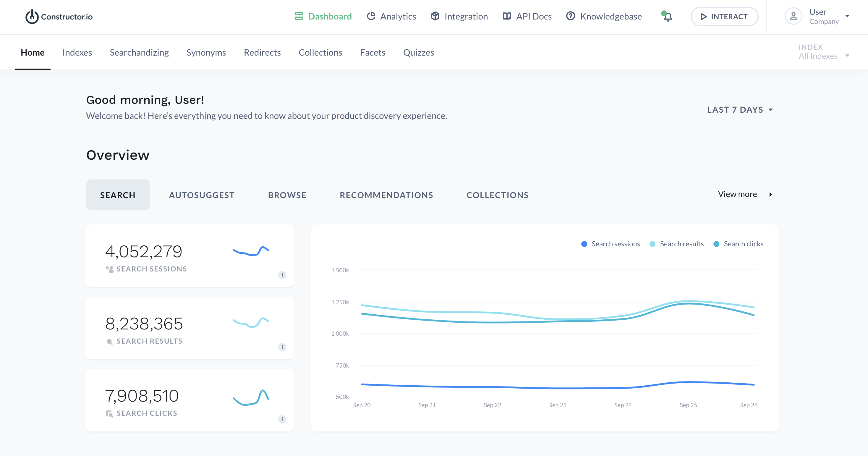Show info for Search Results card
Image resolution: width=868 pixels, height=456 pixels.
coord(282,347)
